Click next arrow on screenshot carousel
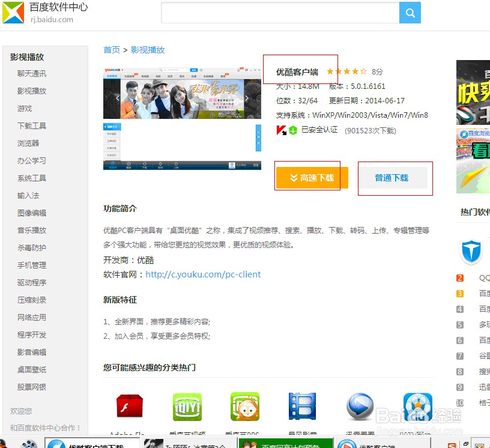The image size is (490, 448). click(247, 98)
